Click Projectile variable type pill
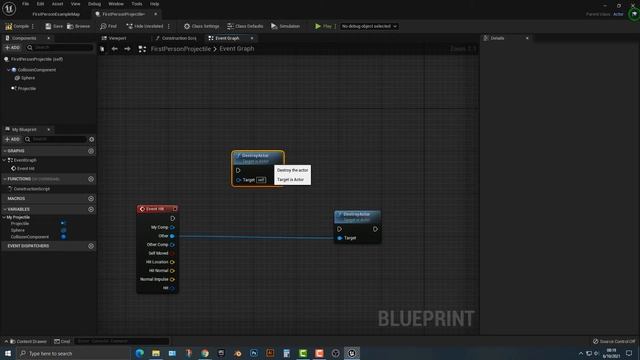640x360 pixels. pos(63,223)
